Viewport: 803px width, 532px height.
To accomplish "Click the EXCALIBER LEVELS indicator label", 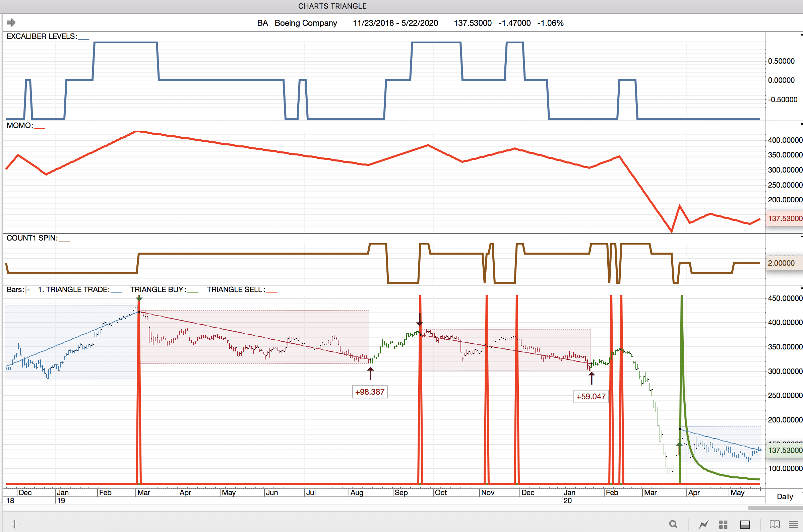I will (x=42, y=36).
